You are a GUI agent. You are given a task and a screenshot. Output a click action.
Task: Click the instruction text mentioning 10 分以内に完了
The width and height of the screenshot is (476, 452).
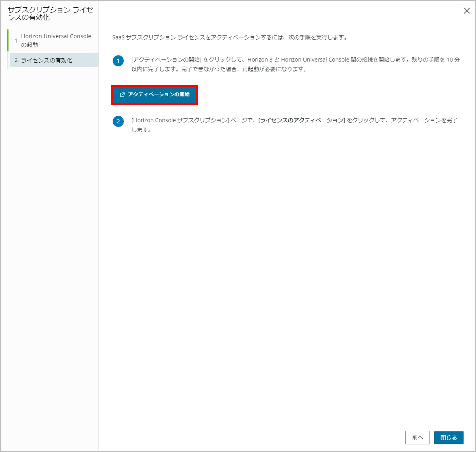295,64
